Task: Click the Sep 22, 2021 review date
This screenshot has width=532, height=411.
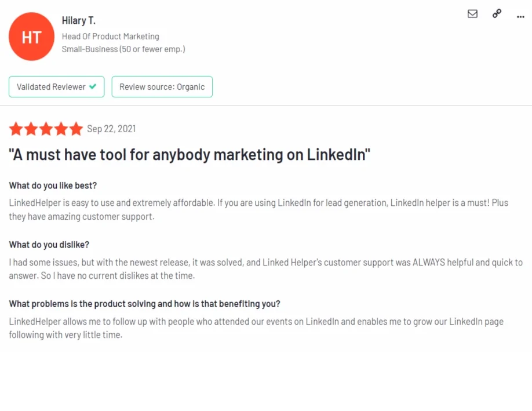Action: [111, 129]
